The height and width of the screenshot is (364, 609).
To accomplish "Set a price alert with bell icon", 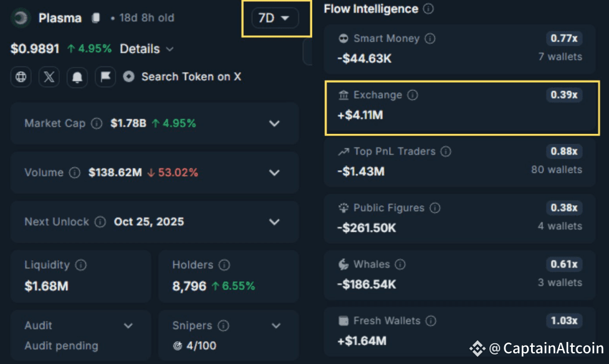I will tap(77, 77).
